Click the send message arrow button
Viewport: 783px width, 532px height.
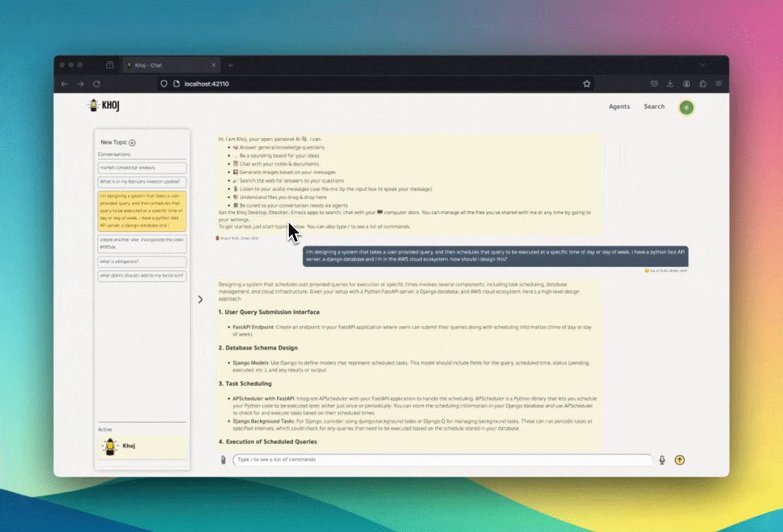point(680,460)
